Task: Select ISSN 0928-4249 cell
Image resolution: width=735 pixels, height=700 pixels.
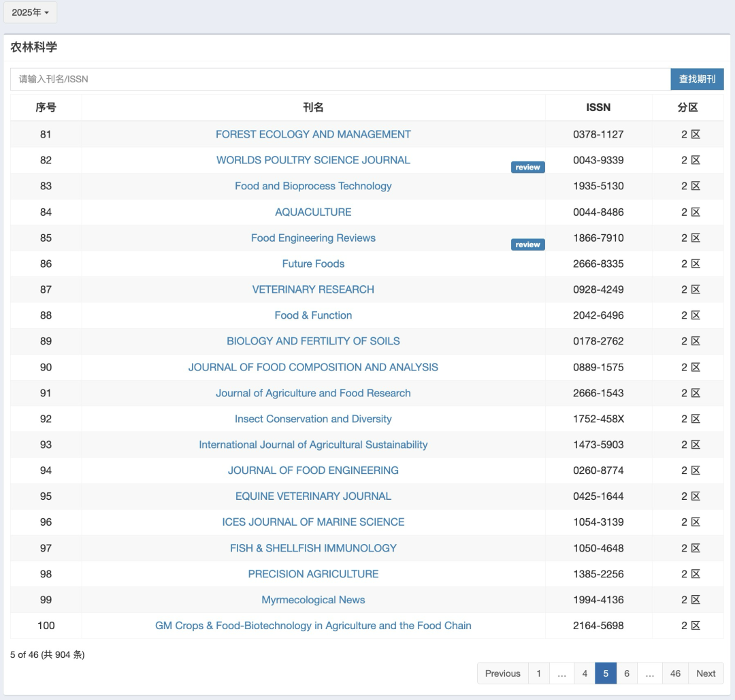Action: click(598, 289)
